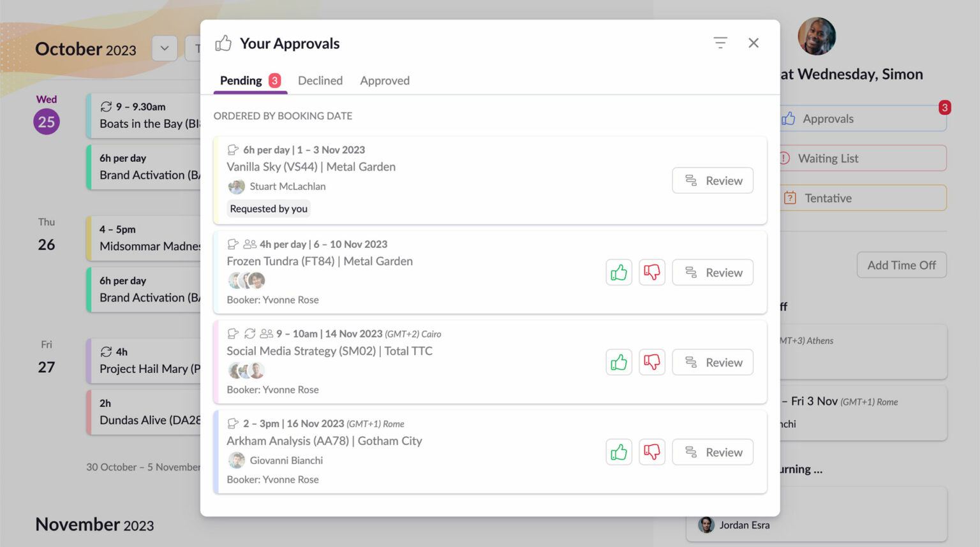Switch to the Approved tab
Viewport: 980px width, 547px height.
384,80
